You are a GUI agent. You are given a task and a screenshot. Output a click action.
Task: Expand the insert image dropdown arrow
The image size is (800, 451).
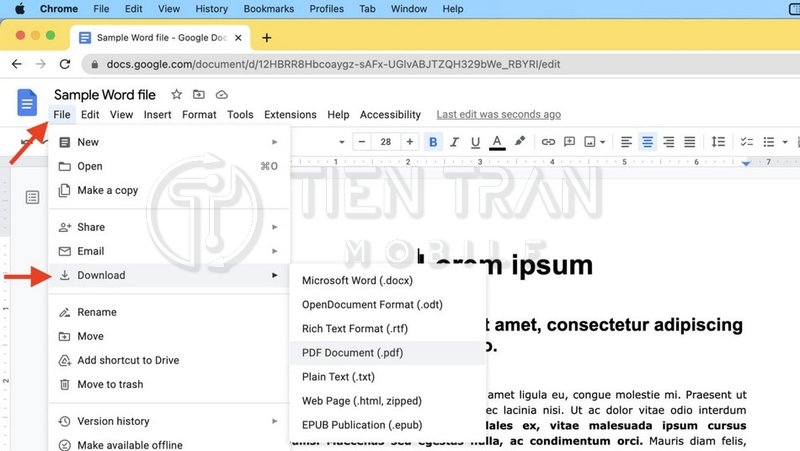(x=603, y=142)
